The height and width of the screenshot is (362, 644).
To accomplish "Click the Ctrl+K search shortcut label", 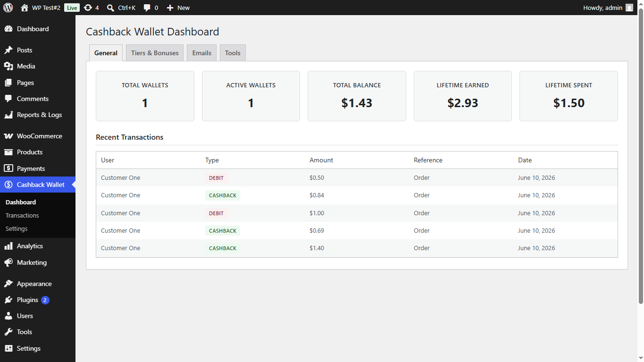I will tap(126, 8).
